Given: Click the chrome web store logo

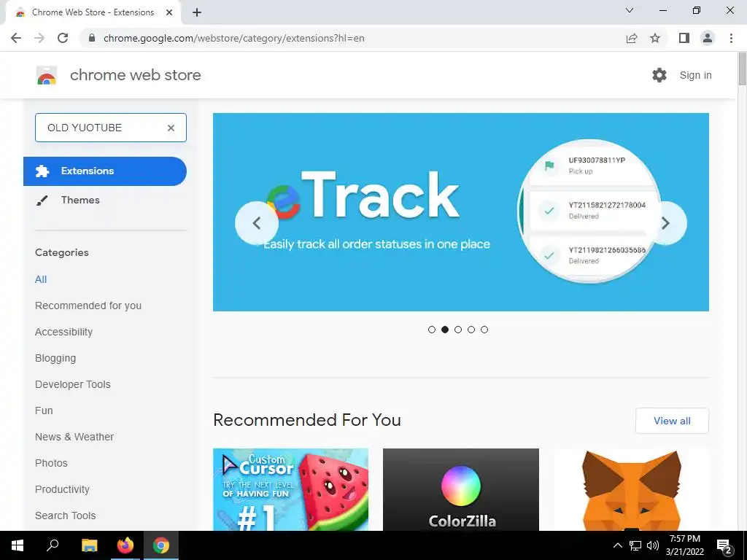Looking at the screenshot, I should click(47, 75).
